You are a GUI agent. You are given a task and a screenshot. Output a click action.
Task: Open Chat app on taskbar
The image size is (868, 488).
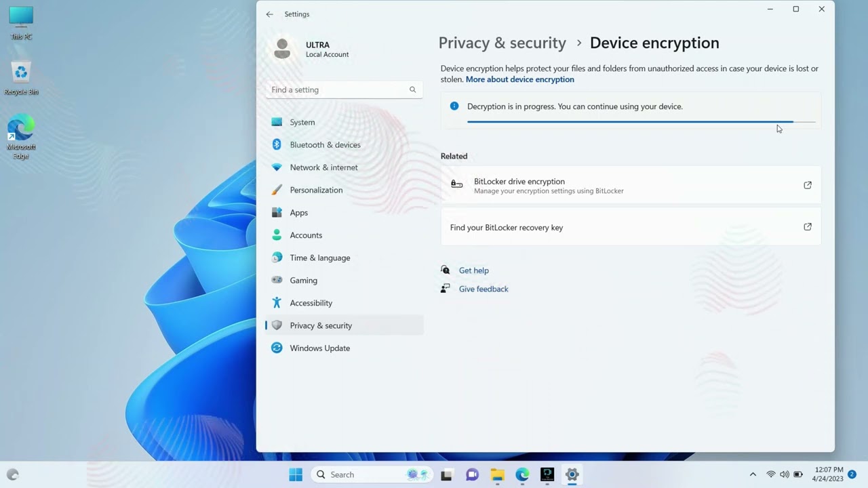[472, 475]
